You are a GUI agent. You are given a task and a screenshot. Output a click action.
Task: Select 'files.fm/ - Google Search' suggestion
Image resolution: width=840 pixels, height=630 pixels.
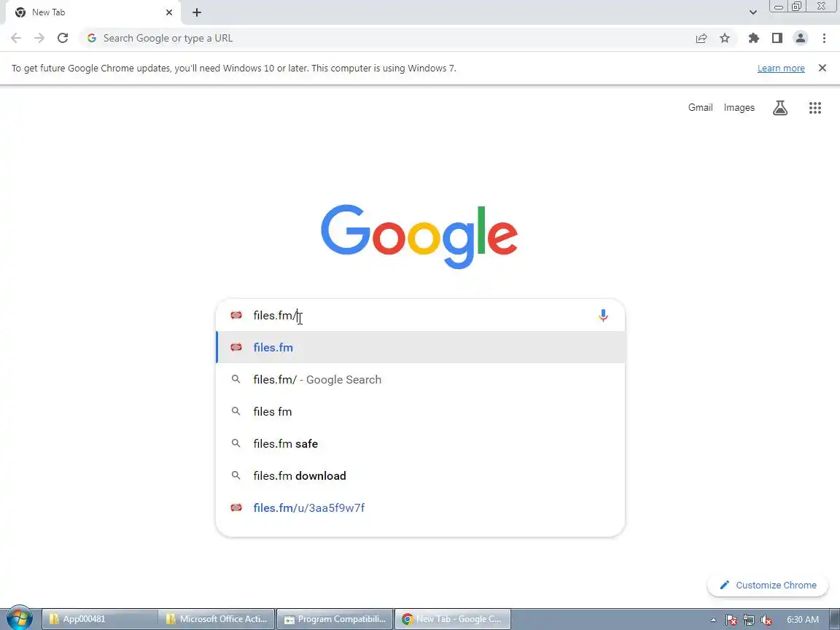421,379
